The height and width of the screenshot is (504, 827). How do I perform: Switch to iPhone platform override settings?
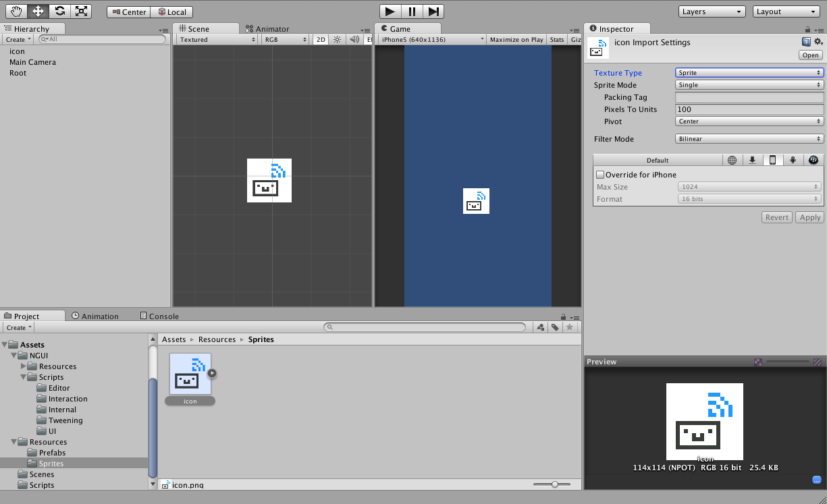pyautogui.click(x=772, y=160)
